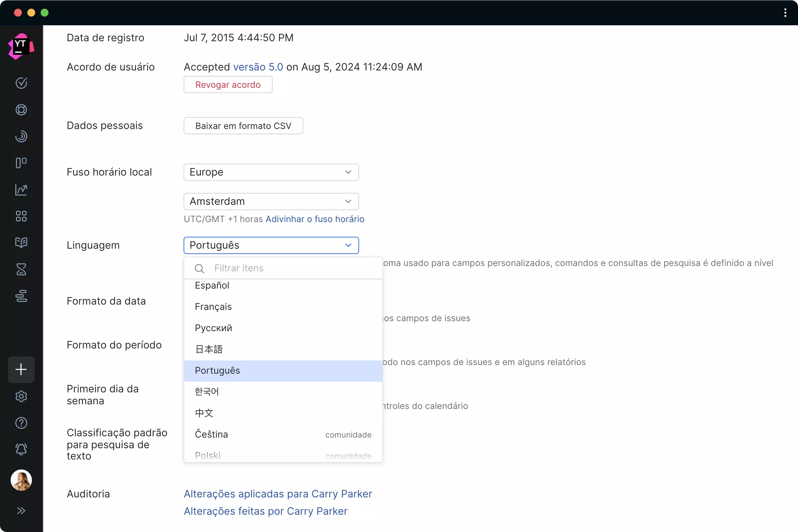Viewport: 798px width, 532px height.
Task: Open the Reports chart icon in sidebar
Action: (x=21, y=190)
